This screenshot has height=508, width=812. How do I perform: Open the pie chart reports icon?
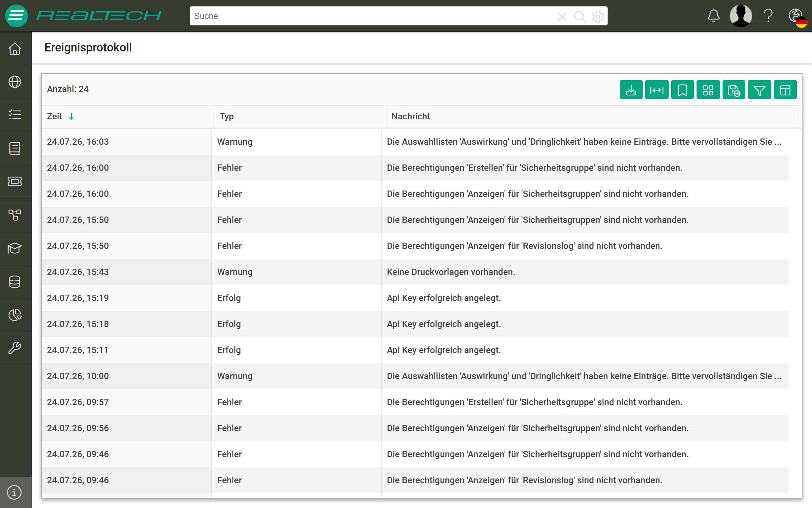[x=15, y=315]
